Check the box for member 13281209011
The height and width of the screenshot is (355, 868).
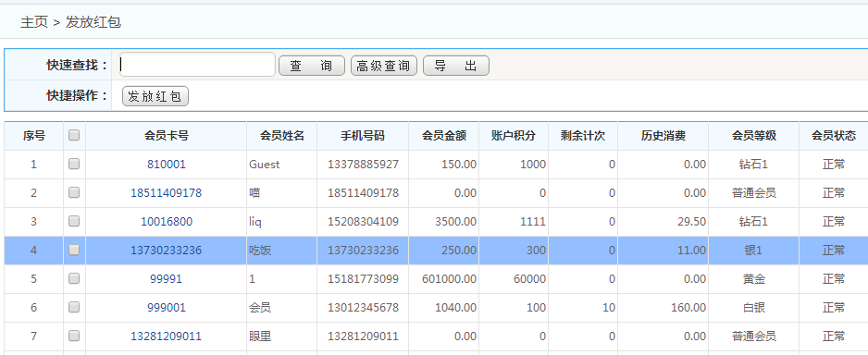pyautogui.click(x=74, y=336)
